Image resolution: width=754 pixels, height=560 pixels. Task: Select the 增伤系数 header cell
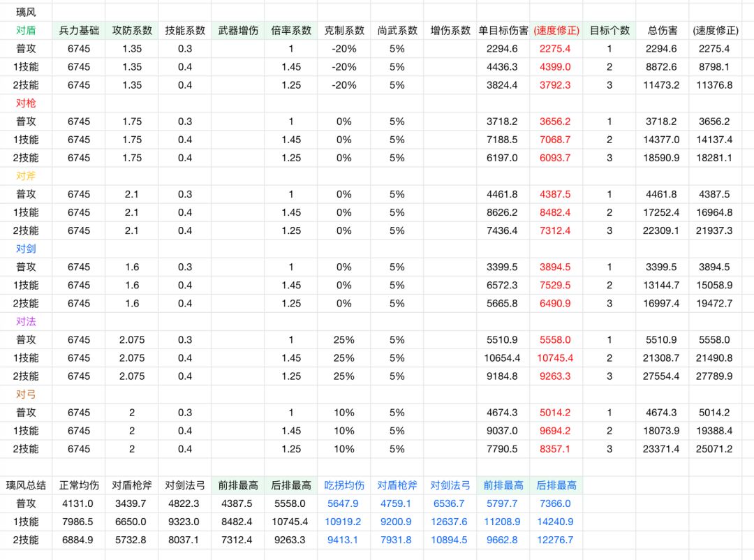(x=450, y=30)
